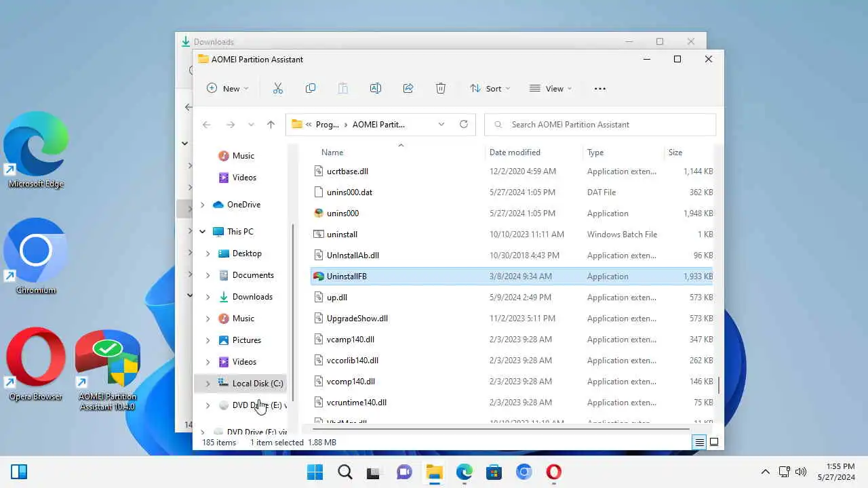Click the Prog... breadcrumb in address bar
Image resolution: width=868 pixels, height=488 pixels.
coord(328,125)
